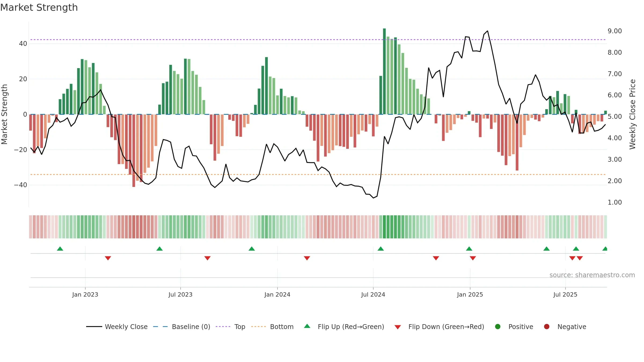
Task: Toggle the Top dotted-line legend item
Action: tap(230, 327)
